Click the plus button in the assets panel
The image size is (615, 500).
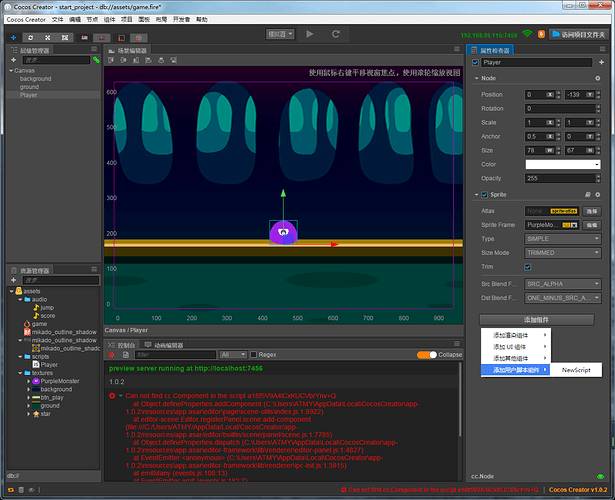(13, 280)
